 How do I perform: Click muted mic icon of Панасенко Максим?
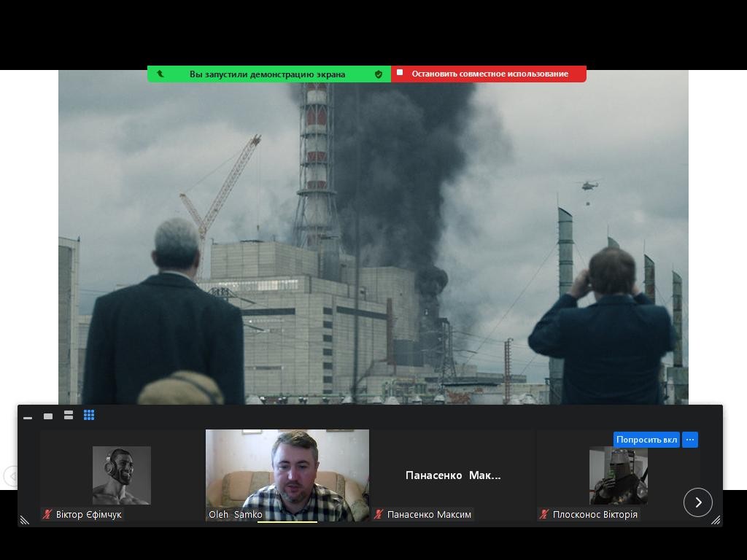click(379, 514)
